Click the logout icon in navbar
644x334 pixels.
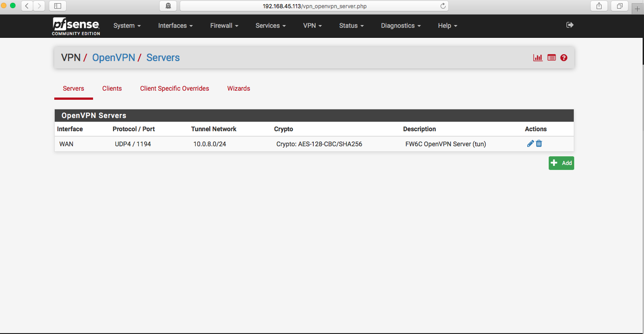(x=570, y=25)
